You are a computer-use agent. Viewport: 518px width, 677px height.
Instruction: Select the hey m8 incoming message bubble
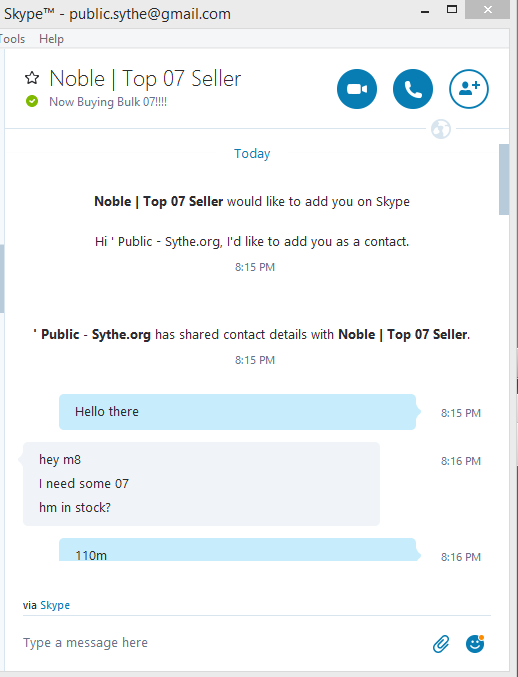point(201,484)
